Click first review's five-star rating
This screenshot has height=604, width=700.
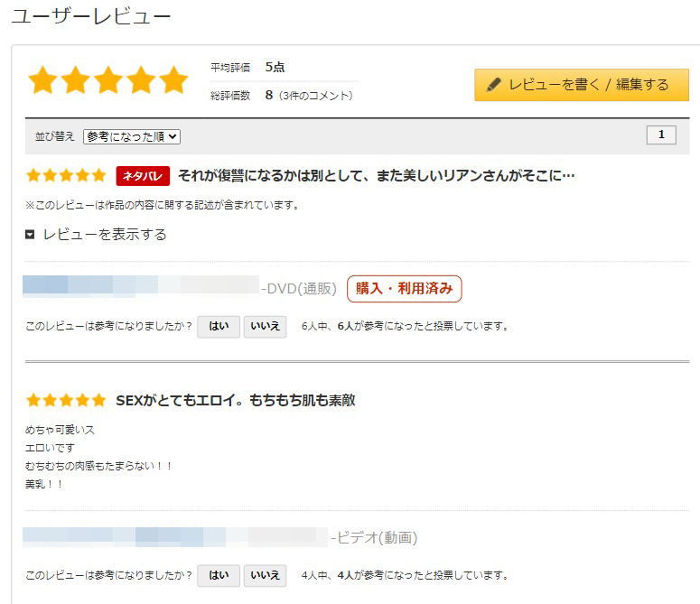point(66,175)
